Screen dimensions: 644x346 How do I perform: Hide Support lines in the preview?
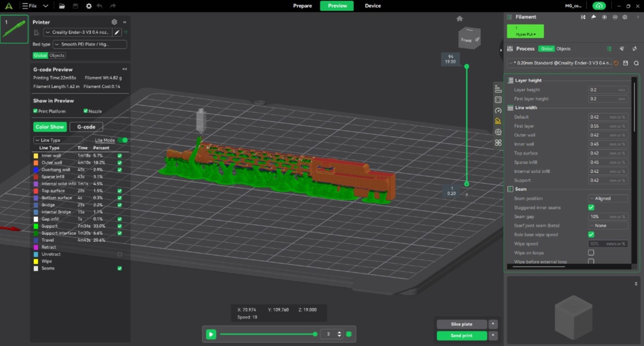120,226
